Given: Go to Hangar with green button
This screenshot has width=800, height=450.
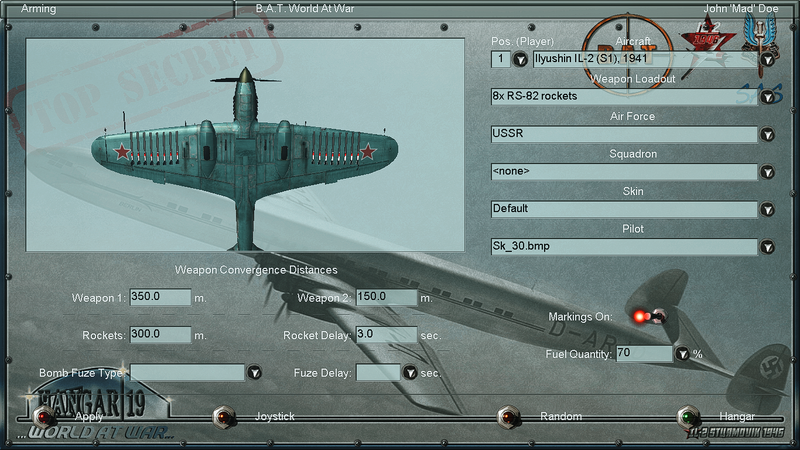Looking at the screenshot, I should pos(688,417).
